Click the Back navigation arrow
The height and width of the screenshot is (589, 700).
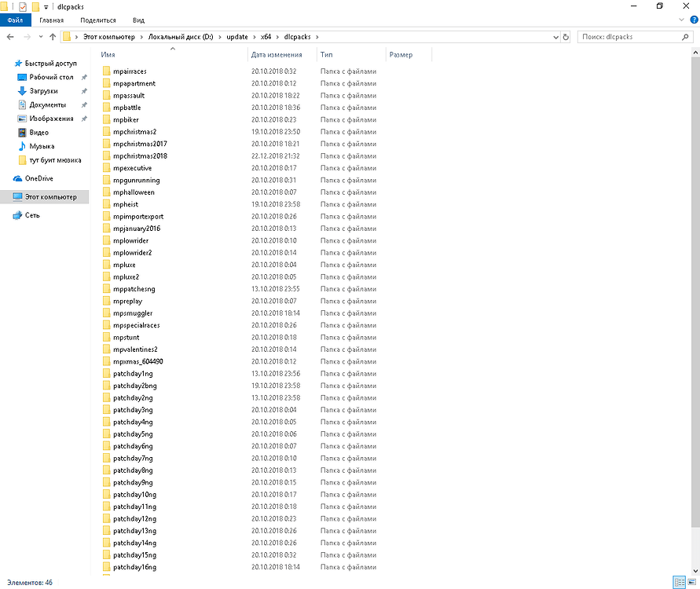tap(10, 37)
